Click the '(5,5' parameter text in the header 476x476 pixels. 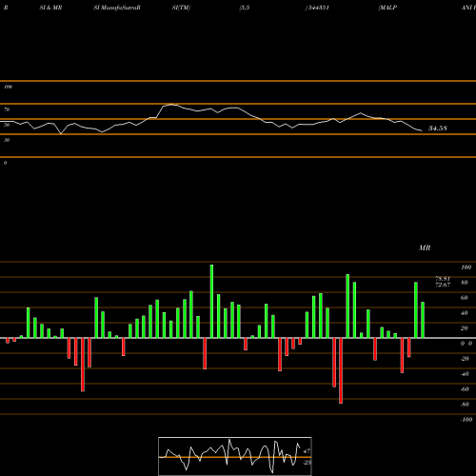tap(245, 8)
